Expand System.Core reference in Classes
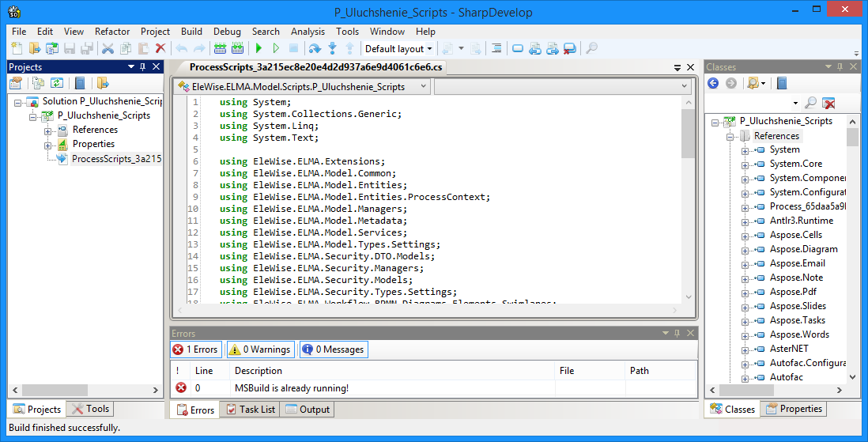The width and height of the screenshot is (868, 442). pyautogui.click(x=745, y=165)
